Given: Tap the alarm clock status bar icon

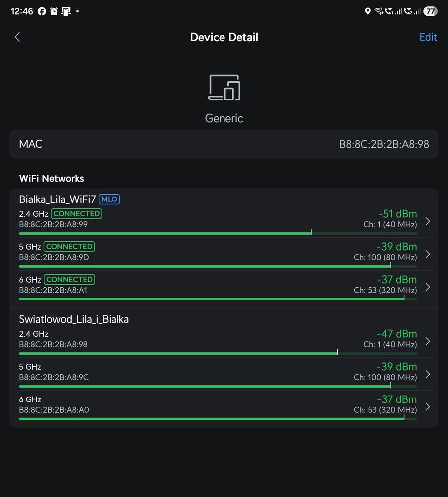Looking at the screenshot, I should pos(54,11).
